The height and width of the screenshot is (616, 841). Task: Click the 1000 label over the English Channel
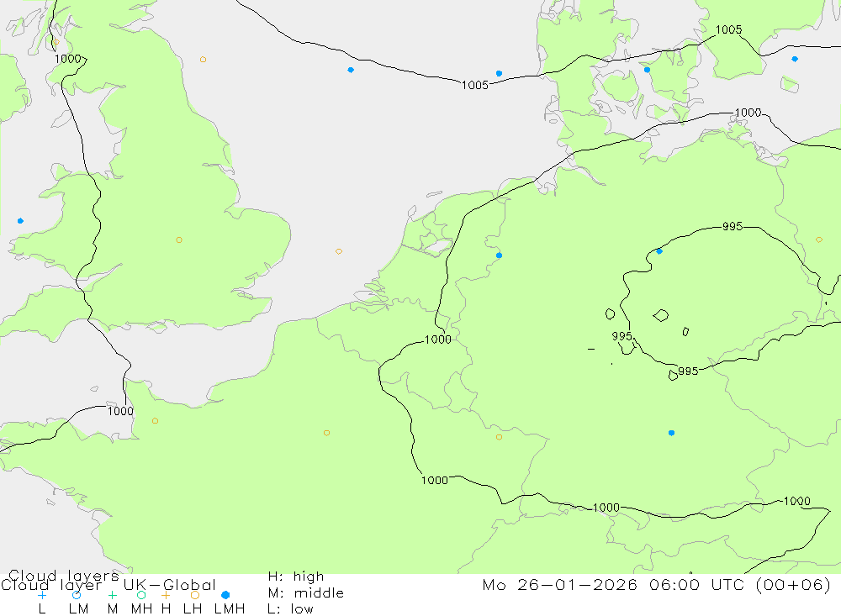click(120, 411)
